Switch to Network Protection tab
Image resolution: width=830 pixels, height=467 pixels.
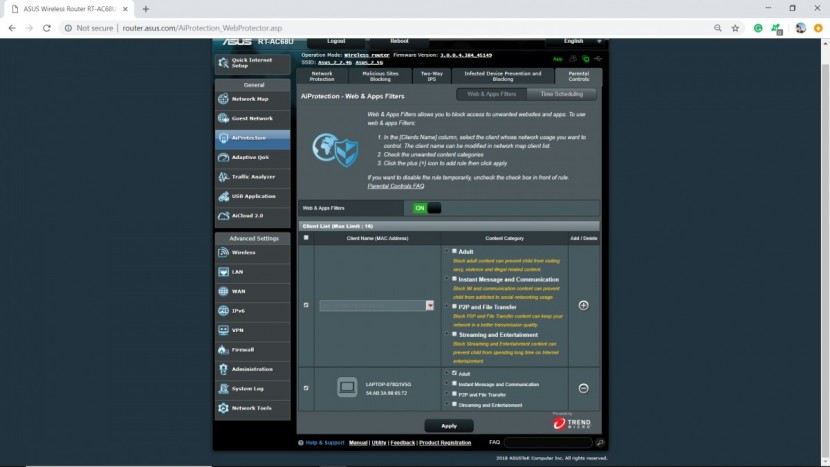pos(322,76)
